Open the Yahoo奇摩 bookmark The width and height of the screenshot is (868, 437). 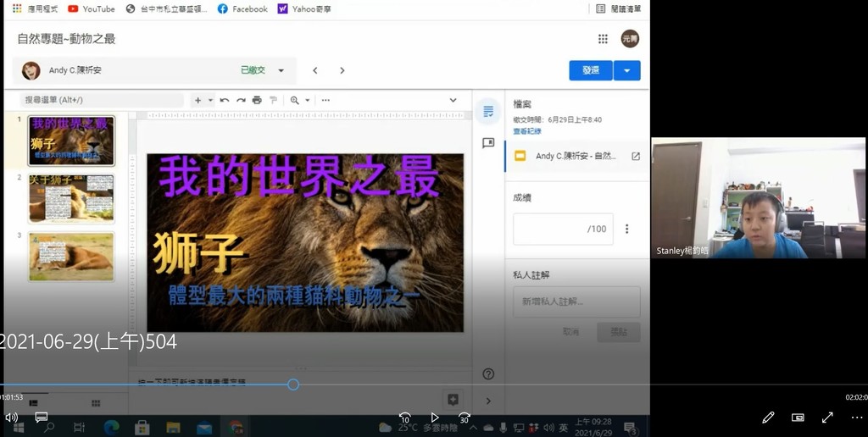[x=304, y=8]
